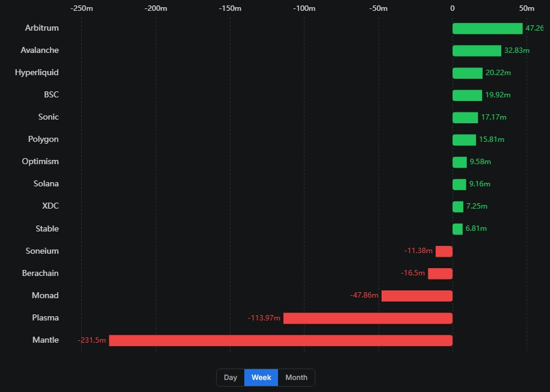Click the green Sonic bar
This screenshot has height=392, width=550.
[465, 117]
